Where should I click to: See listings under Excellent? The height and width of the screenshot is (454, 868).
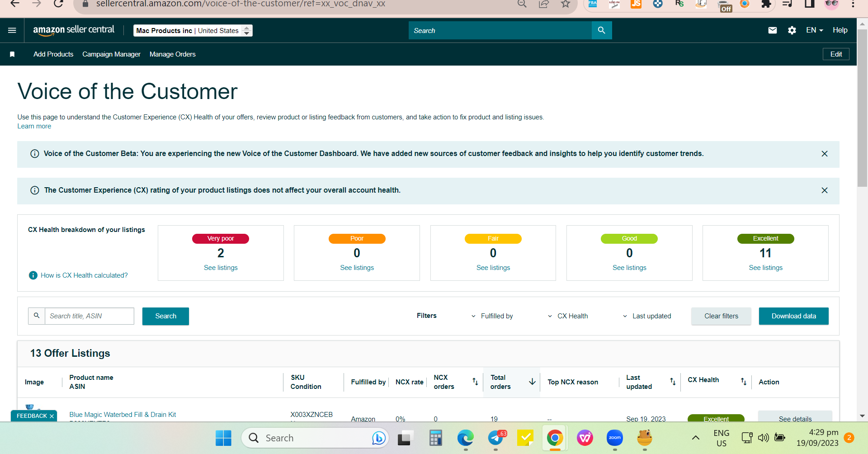point(766,268)
